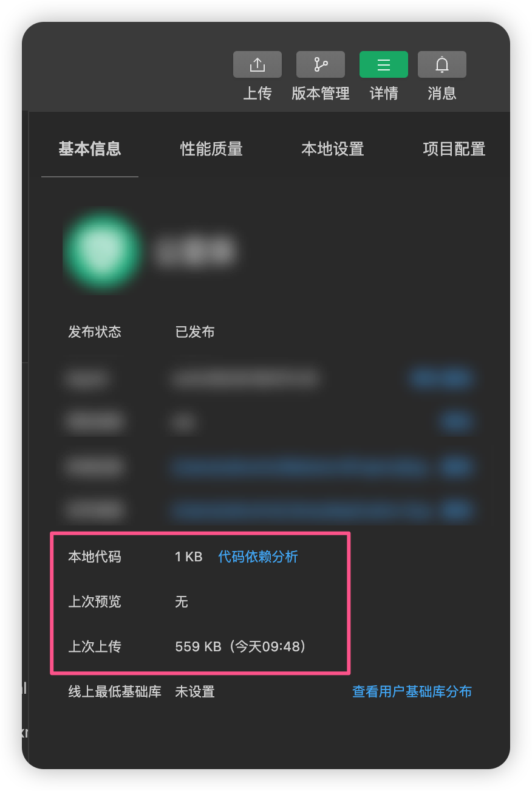This screenshot has width=532, height=791.
Task: Click the 消息 text label
Action: pyautogui.click(x=442, y=94)
